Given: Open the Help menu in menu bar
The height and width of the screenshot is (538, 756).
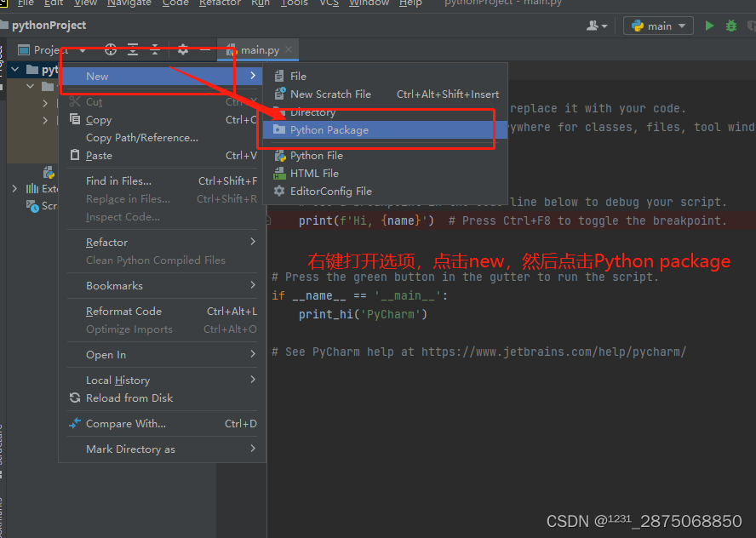Looking at the screenshot, I should click(x=410, y=3).
